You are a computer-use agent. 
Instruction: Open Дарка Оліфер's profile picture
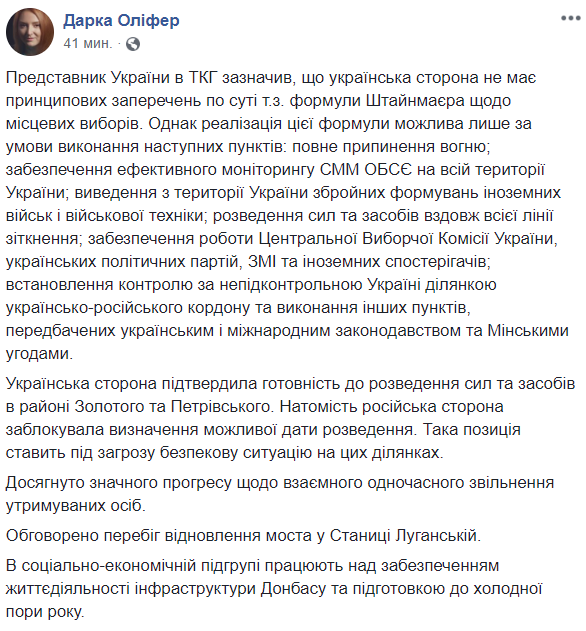(30, 32)
